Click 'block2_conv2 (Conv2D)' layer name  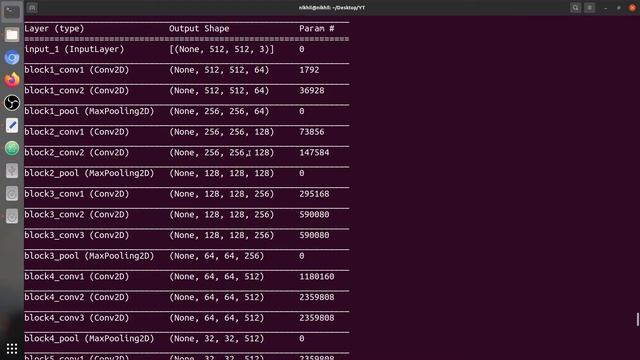click(x=77, y=153)
